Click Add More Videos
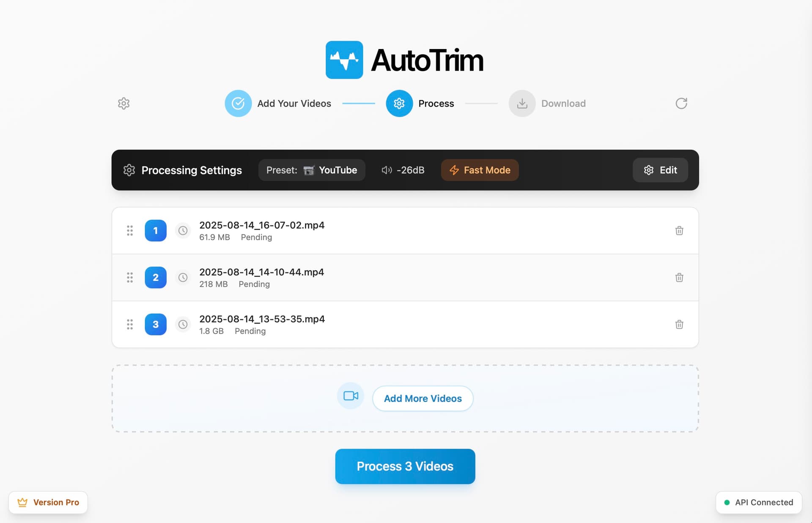 (x=422, y=398)
